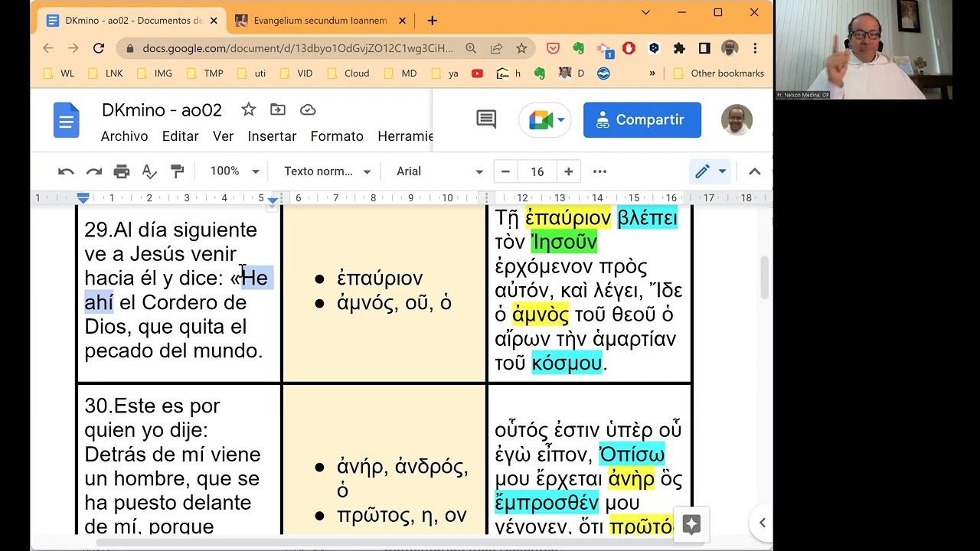Open the Evernote extension in toolbar
Viewport: 980px width, 551px height.
pos(578,48)
